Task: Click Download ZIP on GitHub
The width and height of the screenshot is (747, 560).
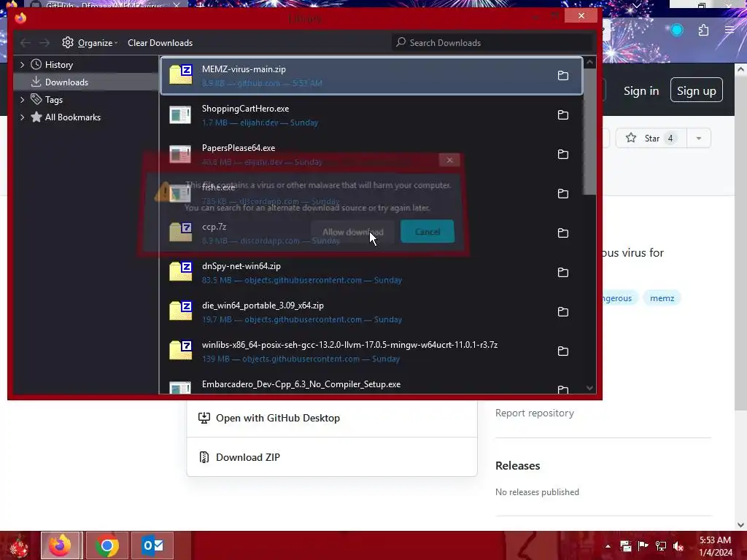Action: [x=332, y=457]
